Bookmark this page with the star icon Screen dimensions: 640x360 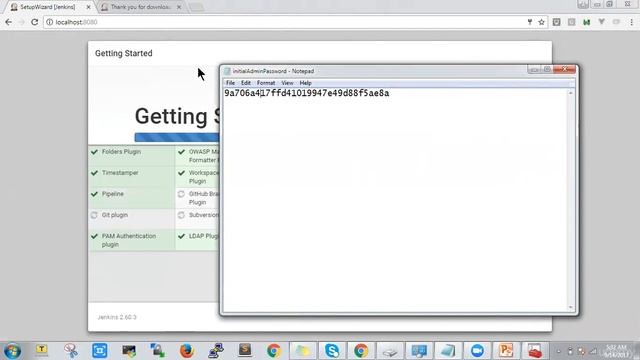[x=541, y=22]
